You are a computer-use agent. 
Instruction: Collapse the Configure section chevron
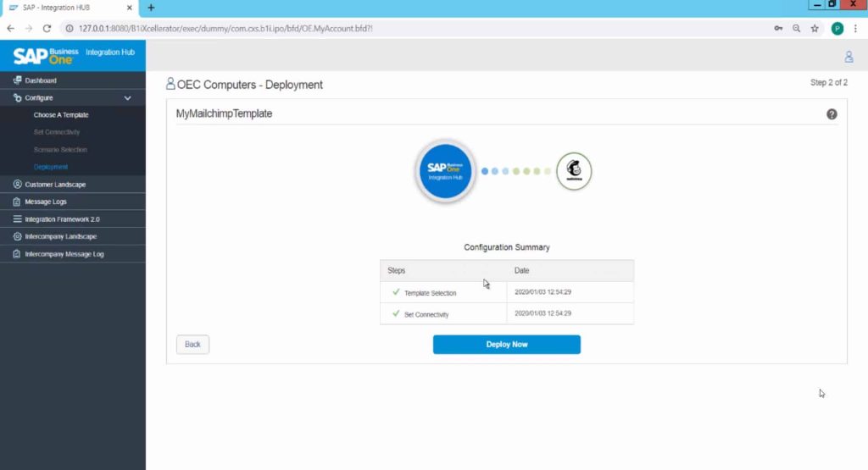(128, 98)
